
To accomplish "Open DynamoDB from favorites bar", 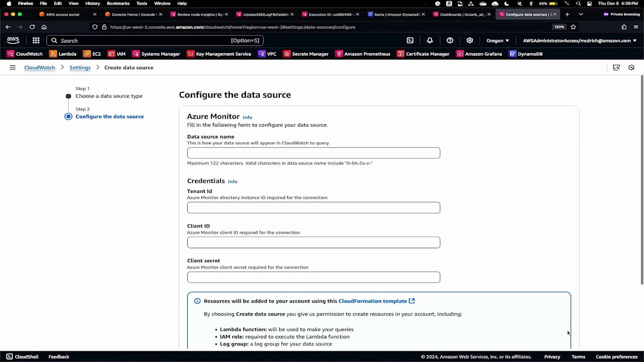I will tap(526, 54).
